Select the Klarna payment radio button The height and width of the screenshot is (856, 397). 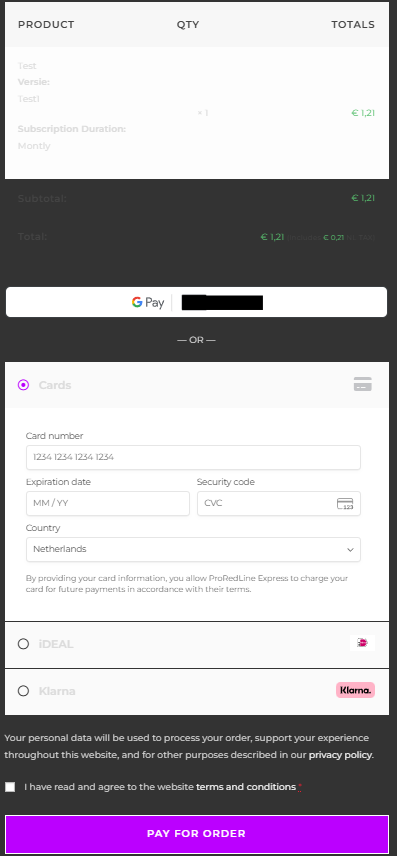[23, 691]
